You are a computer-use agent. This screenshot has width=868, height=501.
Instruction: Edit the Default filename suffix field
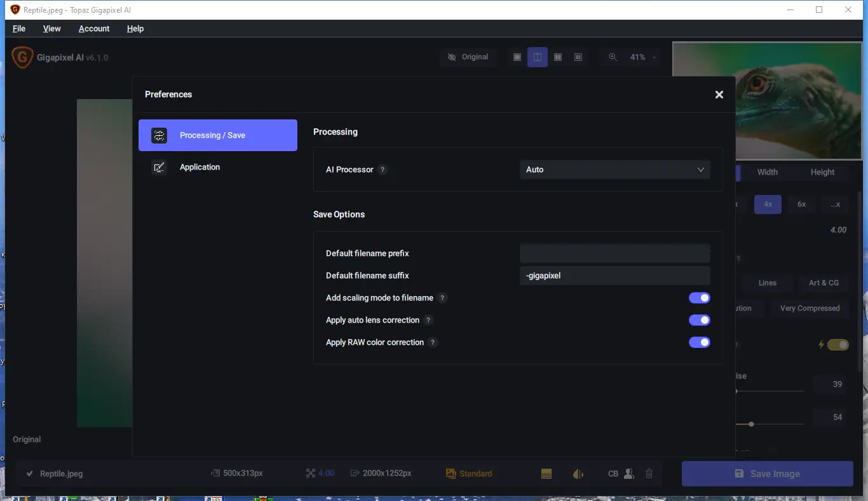pyautogui.click(x=614, y=276)
